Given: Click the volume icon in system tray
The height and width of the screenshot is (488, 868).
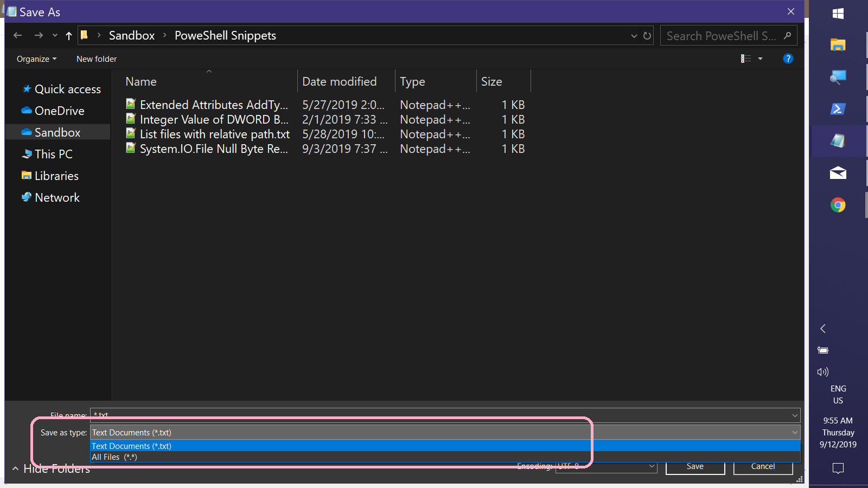Looking at the screenshot, I should pos(823,372).
